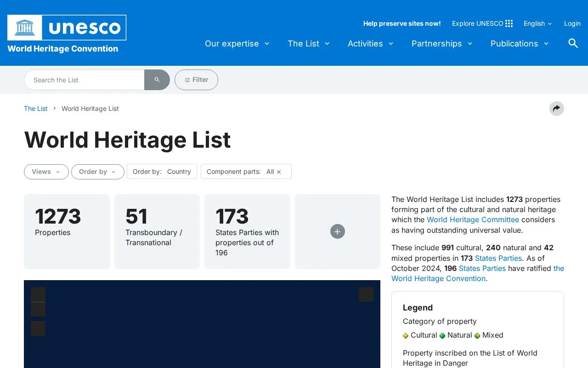
Task: Open the Order by dropdown button
Action: [98, 172]
